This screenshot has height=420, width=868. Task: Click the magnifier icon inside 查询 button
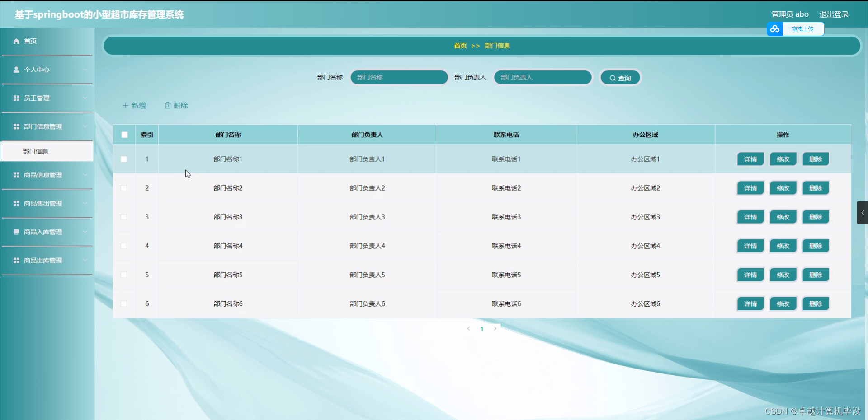click(x=613, y=77)
